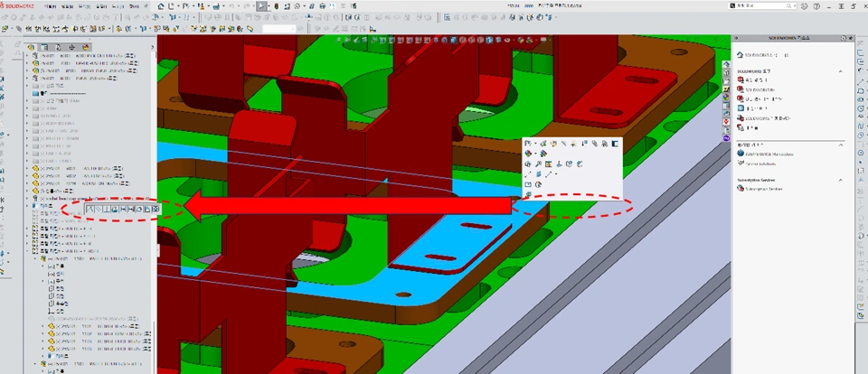
Task: Open the first item in the menu bar
Action: (50, 6)
